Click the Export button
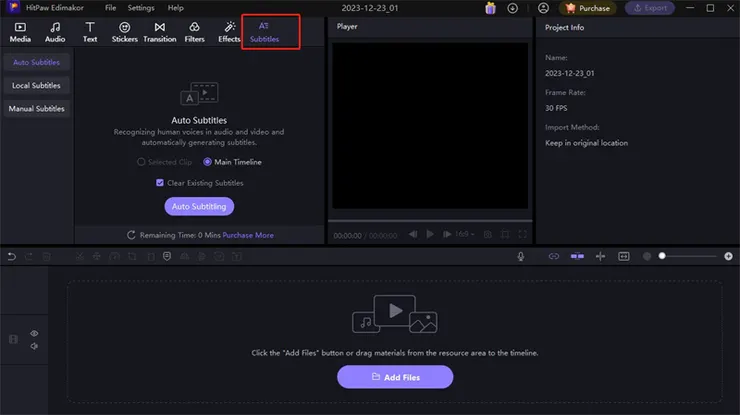 pyautogui.click(x=650, y=8)
